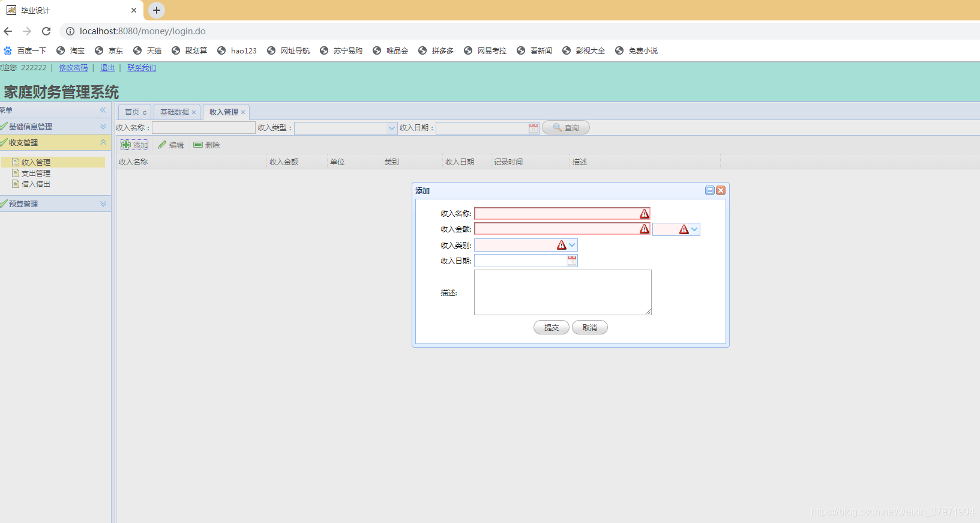The height and width of the screenshot is (523, 980).
Task: Select 收入管理 in the side tree
Action: [x=36, y=162]
